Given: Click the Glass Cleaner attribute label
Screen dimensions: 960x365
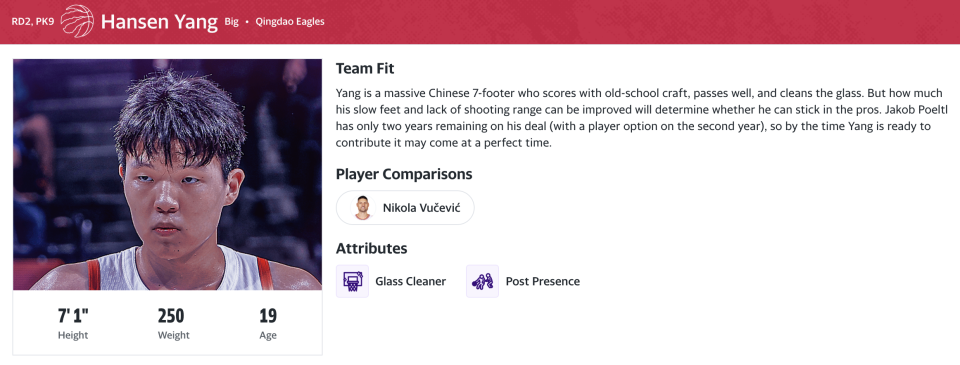Looking at the screenshot, I should coord(411,282).
